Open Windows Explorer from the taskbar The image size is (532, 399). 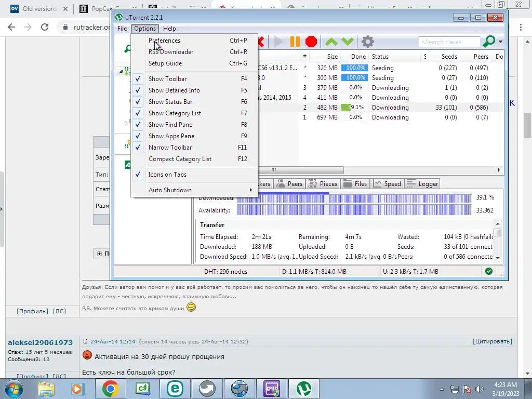click(46, 389)
